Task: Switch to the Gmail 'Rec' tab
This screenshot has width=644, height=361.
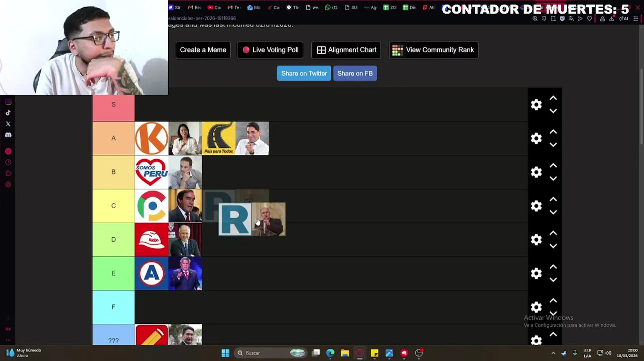Action: 195,8
